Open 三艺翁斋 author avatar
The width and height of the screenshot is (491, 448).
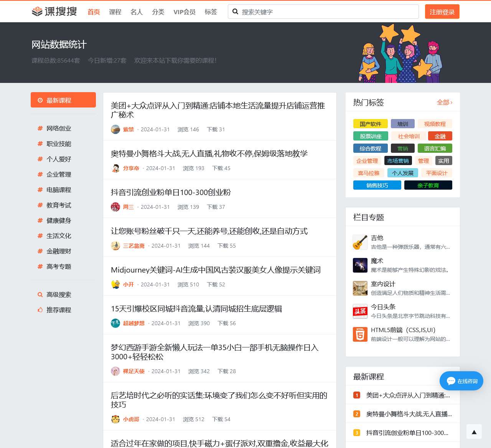click(115, 246)
